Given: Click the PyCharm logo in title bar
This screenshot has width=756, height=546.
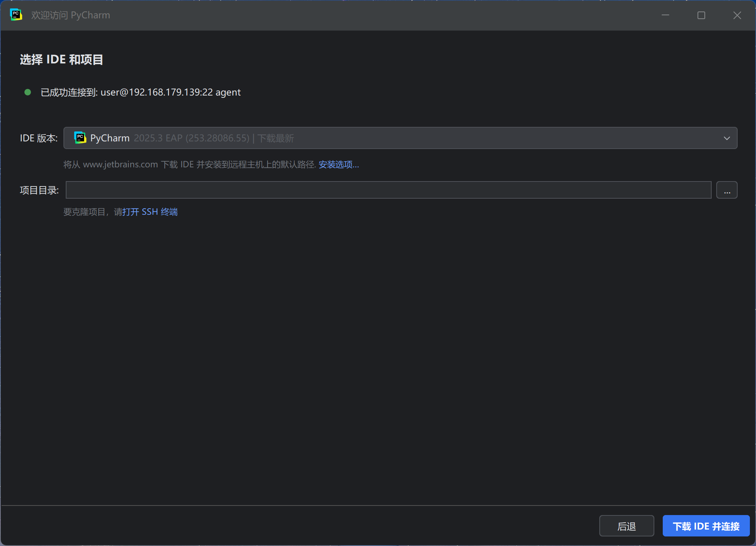Looking at the screenshot, I should pos(16,15).
